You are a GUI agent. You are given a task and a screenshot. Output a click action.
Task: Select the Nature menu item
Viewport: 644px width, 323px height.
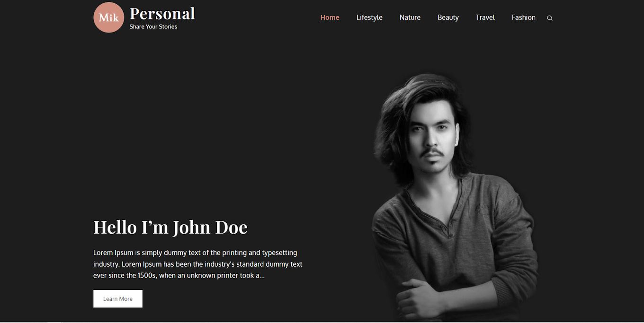click(410, 17)
